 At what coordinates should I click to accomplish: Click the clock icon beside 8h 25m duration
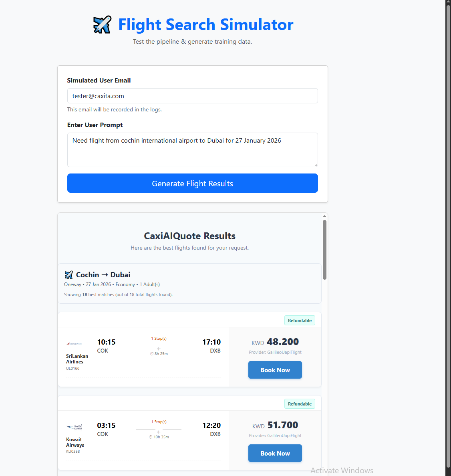152,354
